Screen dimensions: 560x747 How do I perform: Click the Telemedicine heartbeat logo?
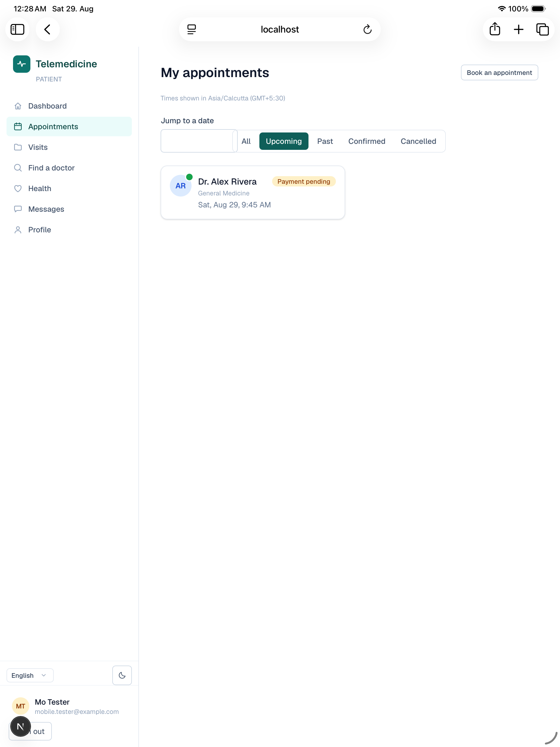coord(22,64)
